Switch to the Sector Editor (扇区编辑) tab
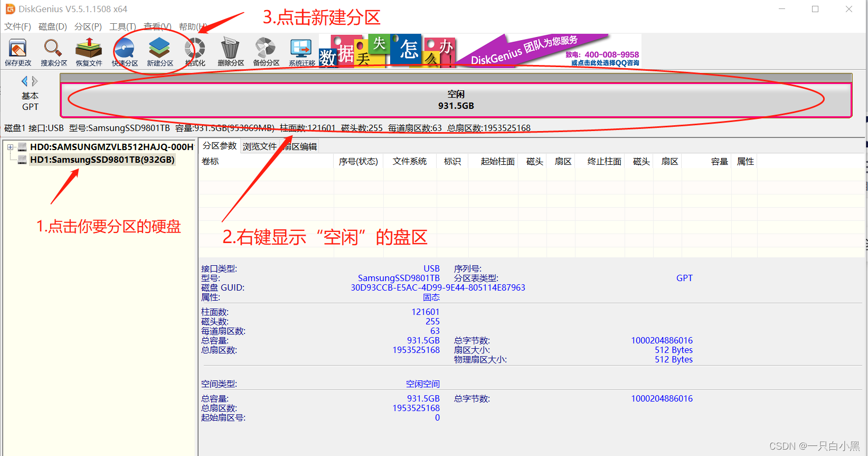Viewport: 868px width, 456px height. [299, 146]
